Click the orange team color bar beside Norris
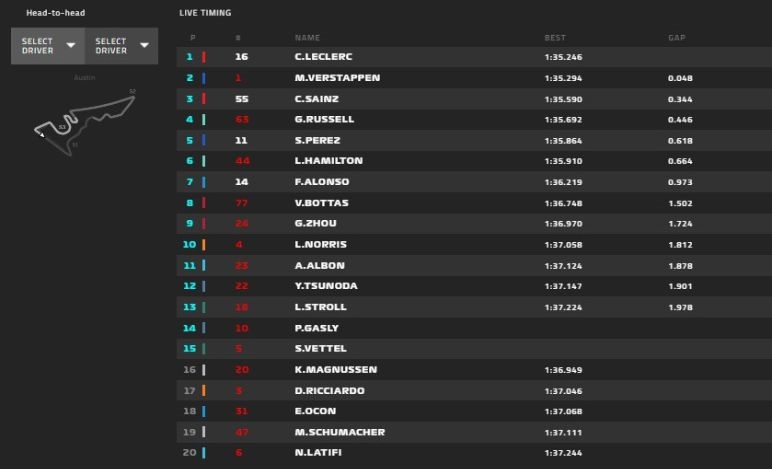The width and height of the screenshot is (772, 469). click(204, 244)
